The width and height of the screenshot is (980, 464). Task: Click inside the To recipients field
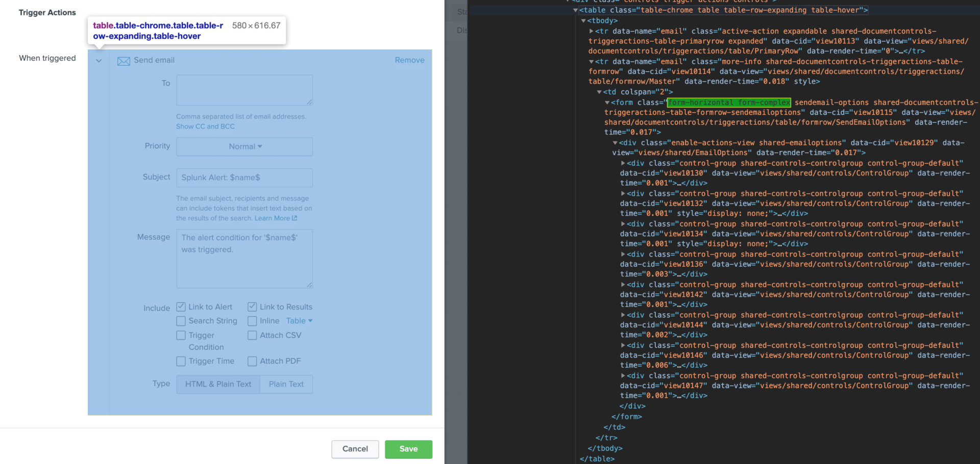(x=244, y=90)
